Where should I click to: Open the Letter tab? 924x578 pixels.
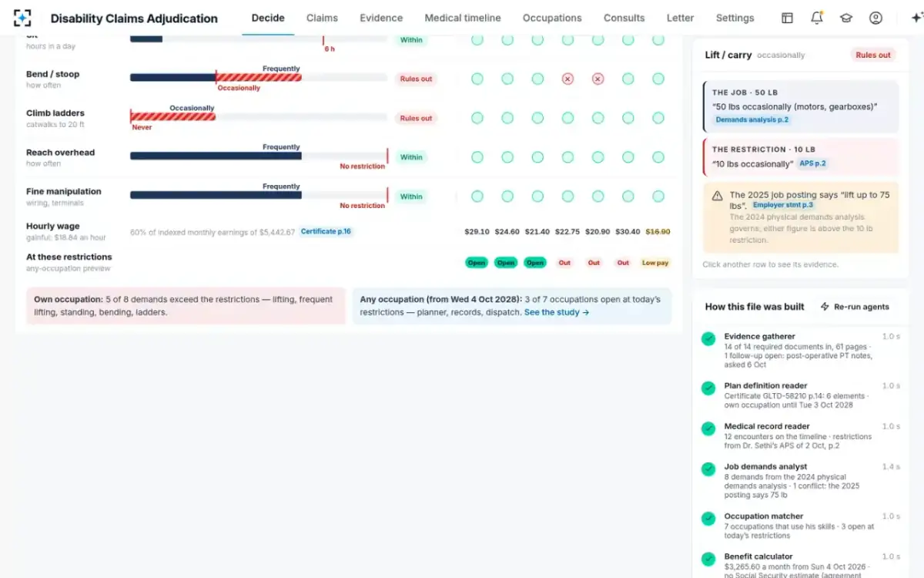tap(680, 18)
